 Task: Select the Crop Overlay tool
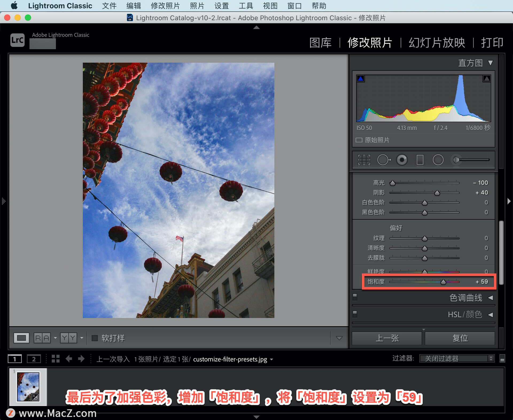click(364, 160)
